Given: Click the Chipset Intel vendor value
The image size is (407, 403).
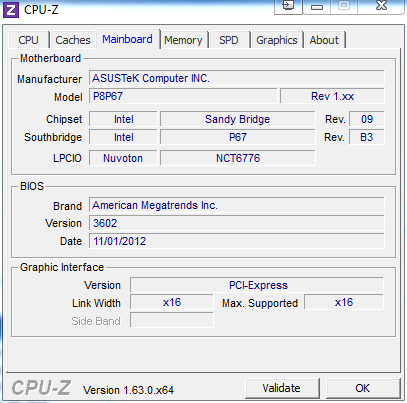Looking at the screenshot, I should pos(123,119).
